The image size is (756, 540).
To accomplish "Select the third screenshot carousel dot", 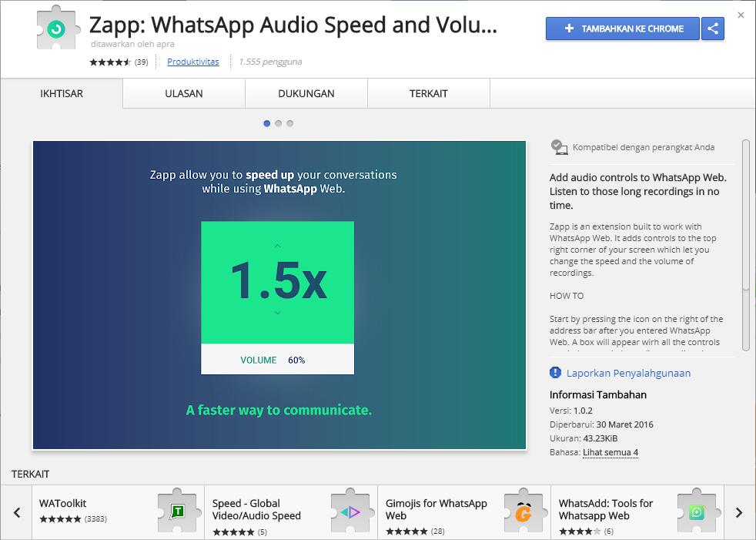I will (290, 123).
